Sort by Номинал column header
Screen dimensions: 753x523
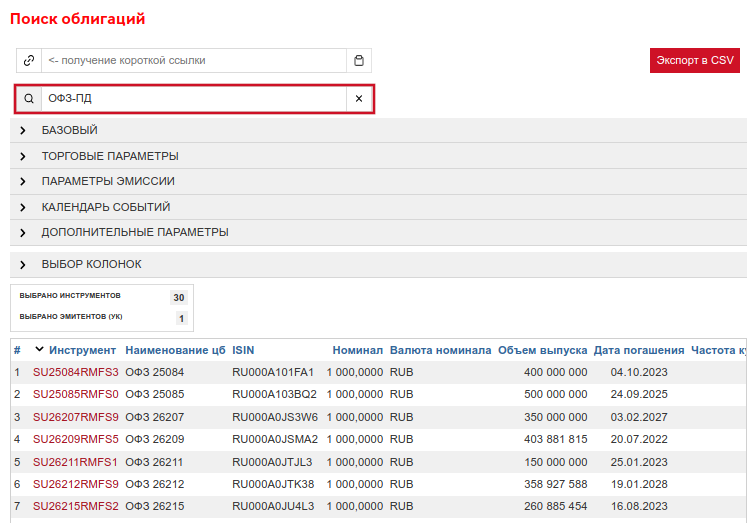(x=358, y=351)
